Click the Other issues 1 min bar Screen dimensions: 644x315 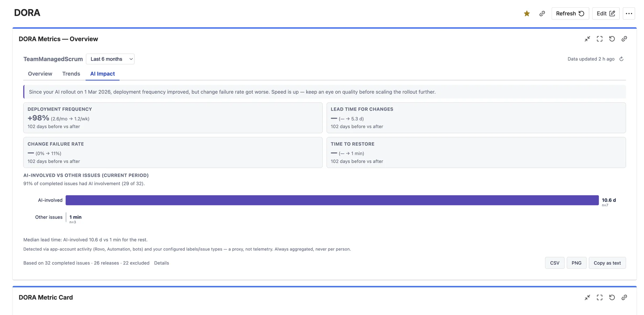point(66,217)
